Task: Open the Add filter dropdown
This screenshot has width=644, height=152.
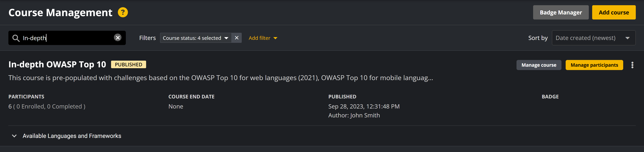Action: coord(263,38)
